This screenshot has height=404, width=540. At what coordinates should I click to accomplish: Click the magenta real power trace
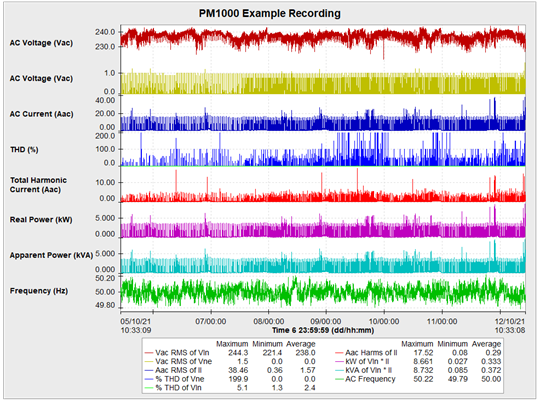pos(323,230)
